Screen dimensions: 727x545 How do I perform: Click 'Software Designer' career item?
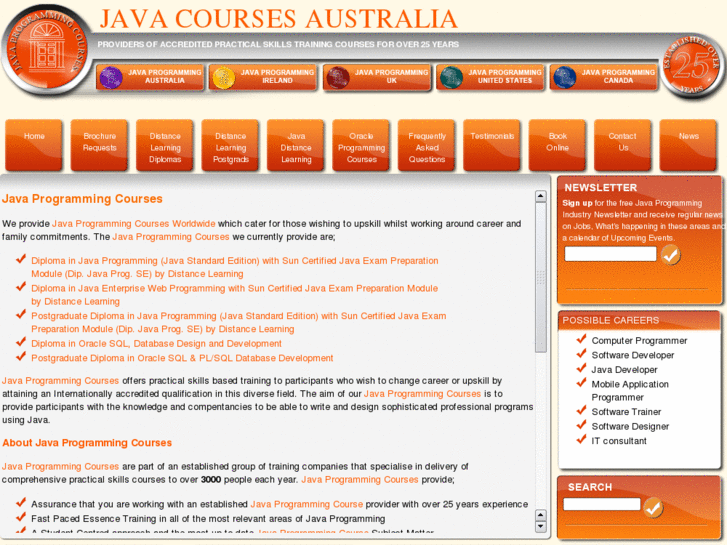click(630, 426)
